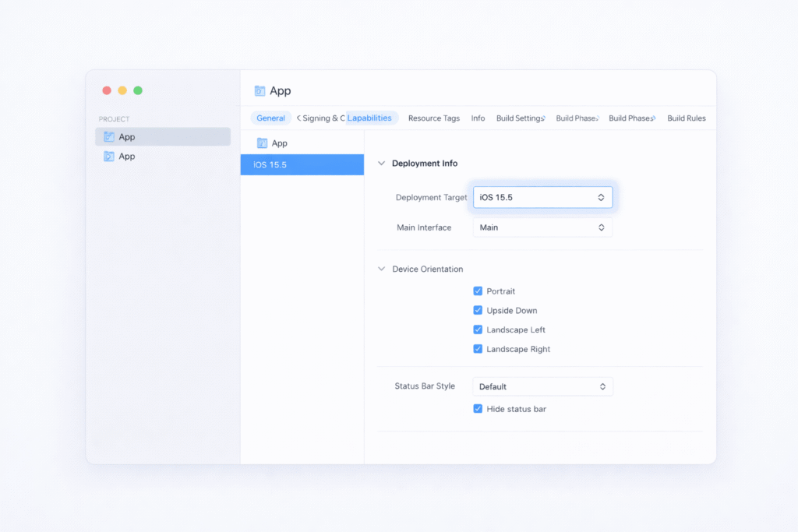Screen dimensions: 798x532
Task: Switch to the Build Settings tab
Action: (x=521, y=118)
